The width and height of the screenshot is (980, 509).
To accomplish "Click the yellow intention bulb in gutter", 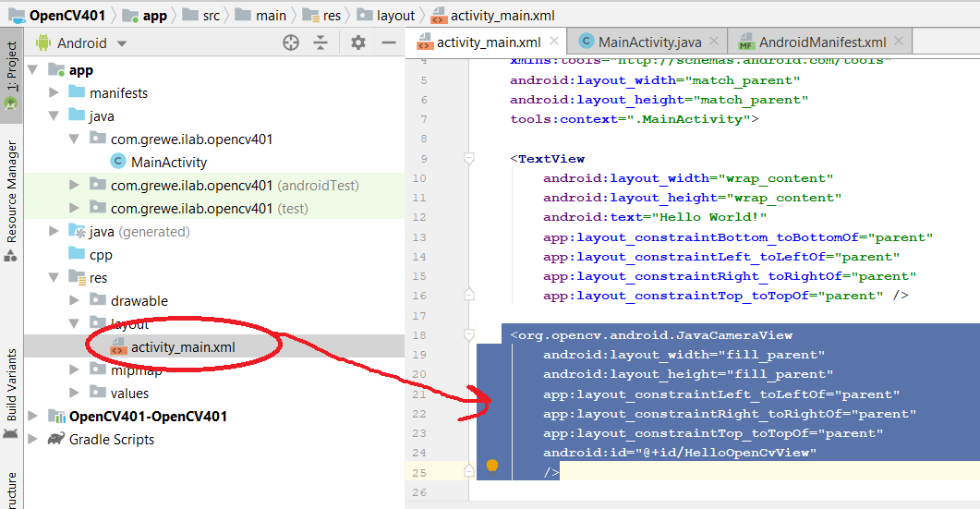I will (492, 465).
